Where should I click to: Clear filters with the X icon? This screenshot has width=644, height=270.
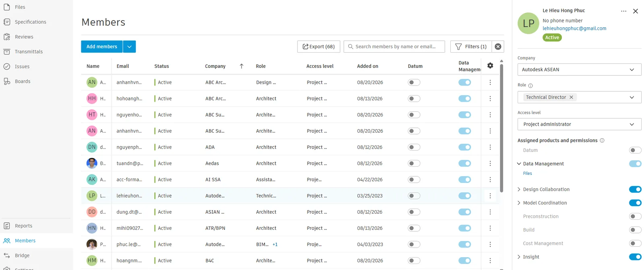(498, 47)
